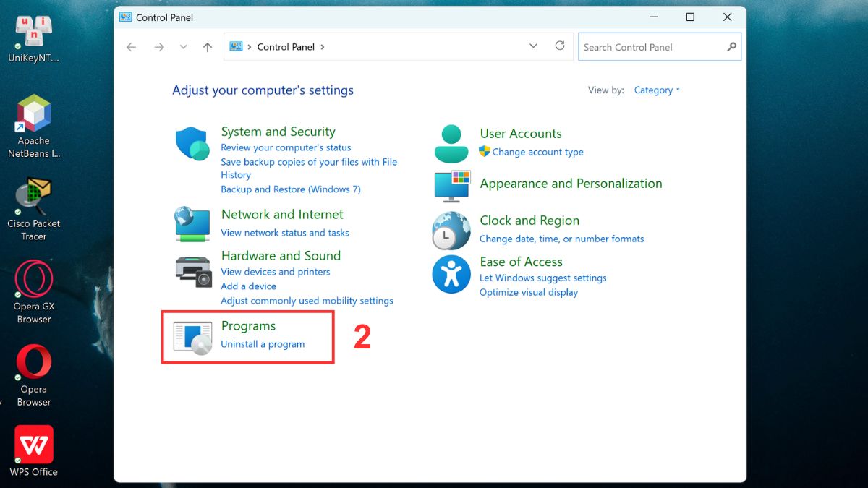Image resolution: width=868 pixels, height=488 pixels.
Task: Click the Control Panel title bar icon
Action: (126, 17)
